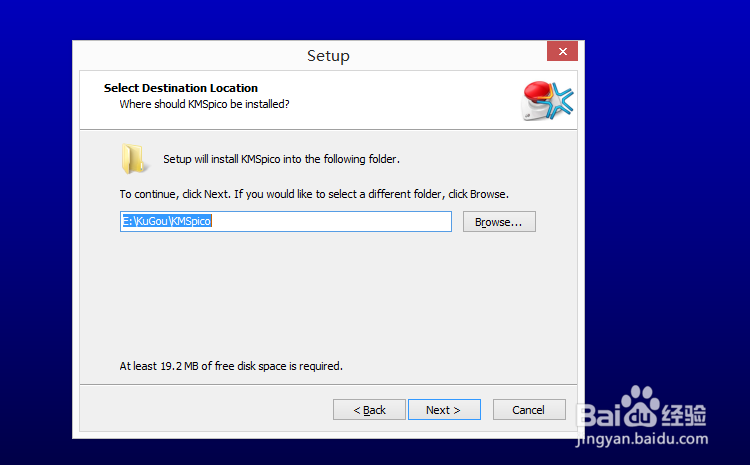Click the Next > button
The width and height of the screenshot is (750, 465).
(444, 410)
